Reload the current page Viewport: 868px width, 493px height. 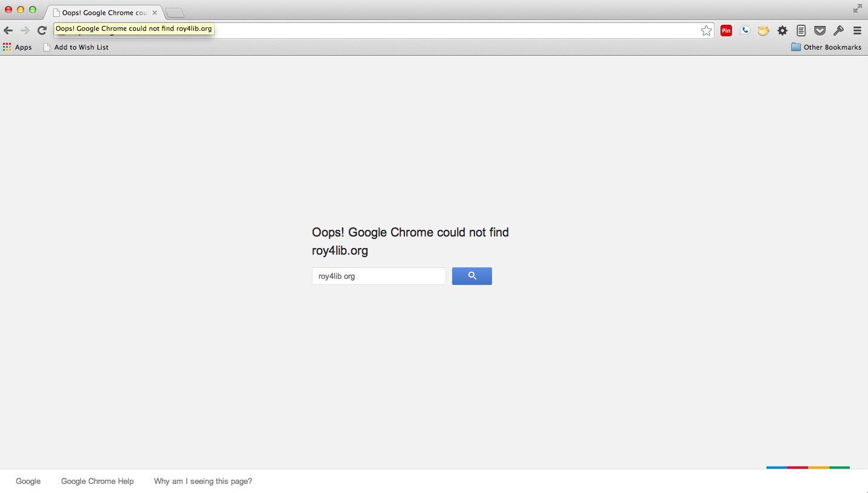(42, 31)
